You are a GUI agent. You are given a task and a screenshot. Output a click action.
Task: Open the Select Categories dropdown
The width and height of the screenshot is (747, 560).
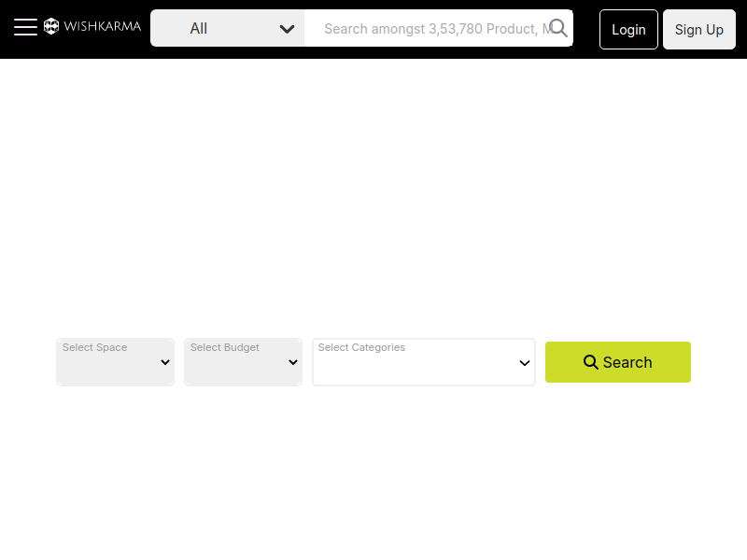click(424, 362)
